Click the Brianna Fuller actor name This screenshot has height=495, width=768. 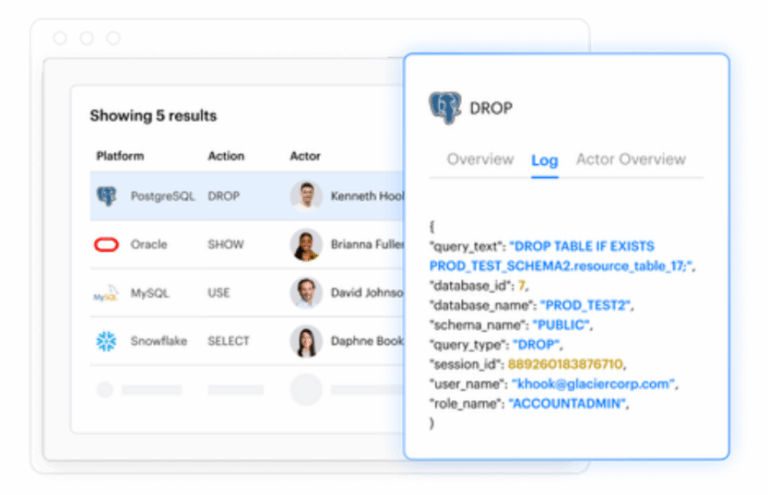pos(367,244)
